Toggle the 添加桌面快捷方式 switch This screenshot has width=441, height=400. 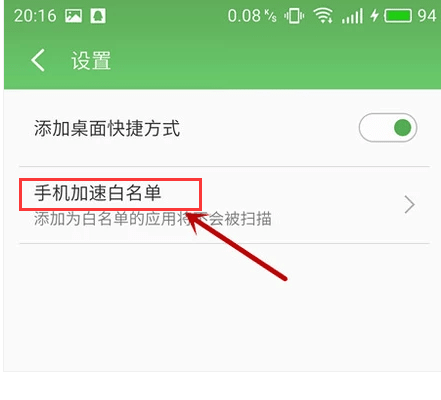(x=388, y=128)
